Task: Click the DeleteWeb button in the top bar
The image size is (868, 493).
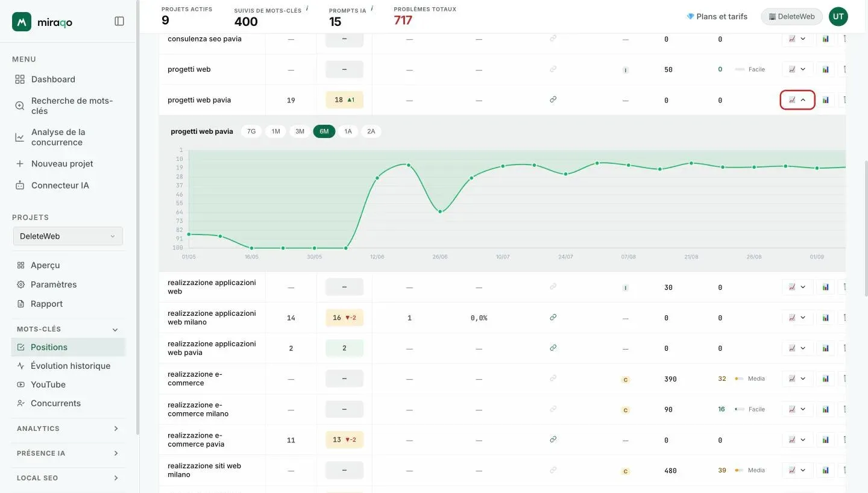Action: (791, 16)
